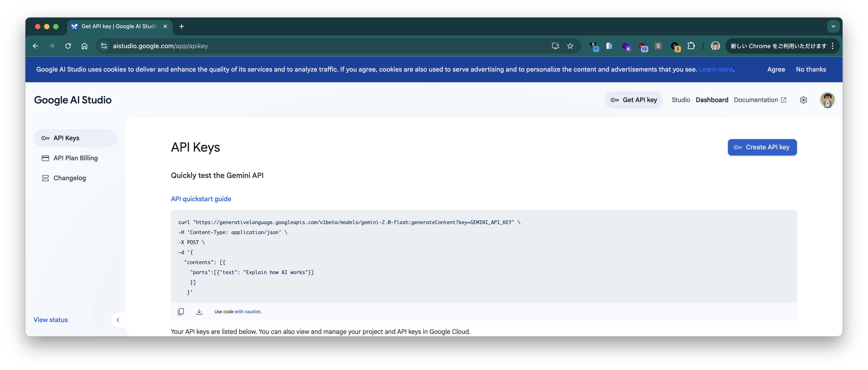Collapse the left sidebar panel

(118, 320)
